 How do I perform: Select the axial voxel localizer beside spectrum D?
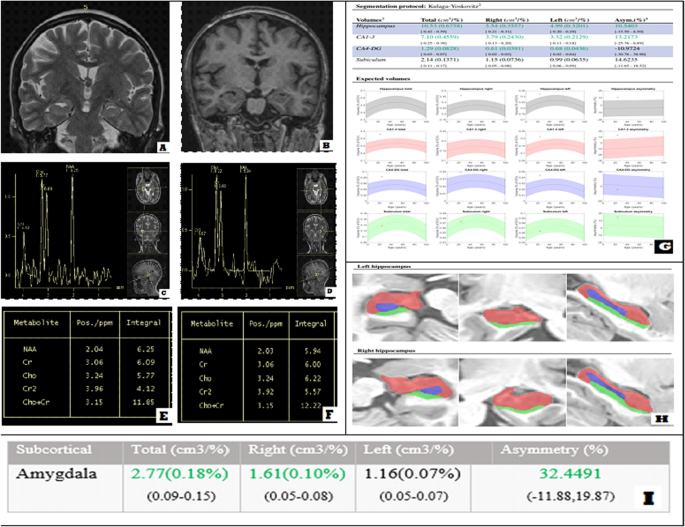tap(316, 187)
